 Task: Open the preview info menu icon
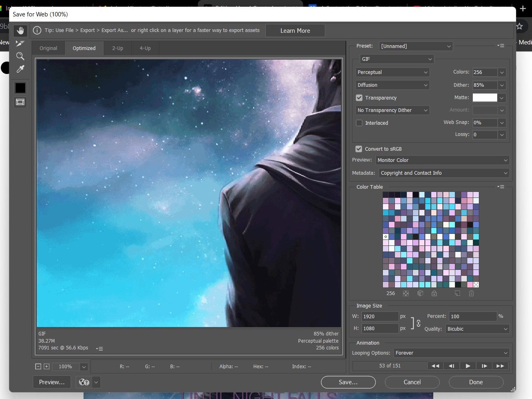100,349
